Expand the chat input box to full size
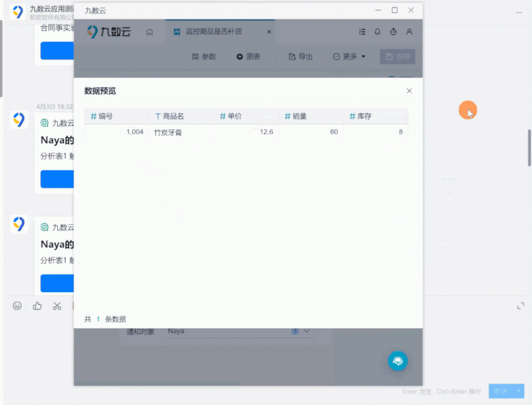Image resolution: width=532 pixels, height=405 pixels. pos(521,306)
